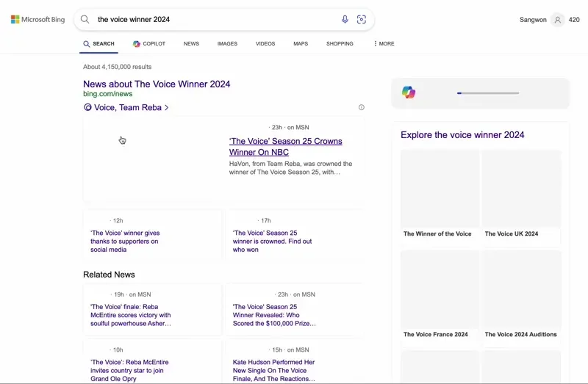
Task: Open Kate Hudson Performed Her New Single article
Action: (273, 370)
